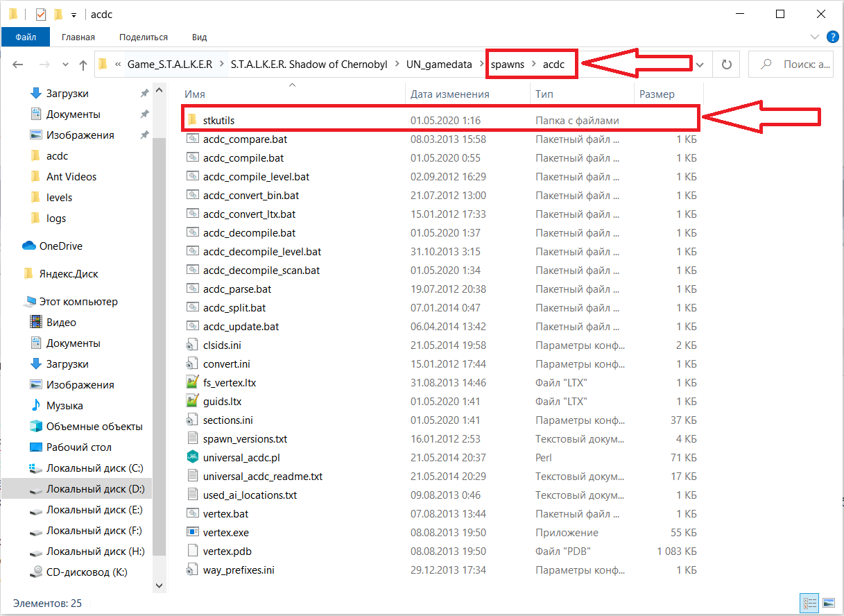Click the Back navigation arrow
This screenshot has width=844, height=616.
pos(18,65)
